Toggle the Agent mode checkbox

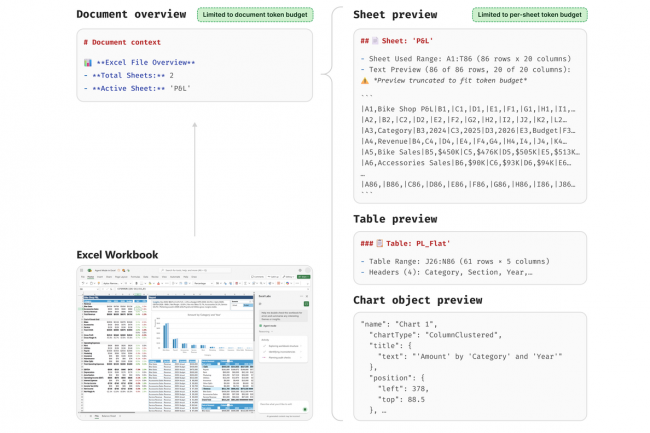[x=261, y=326]
